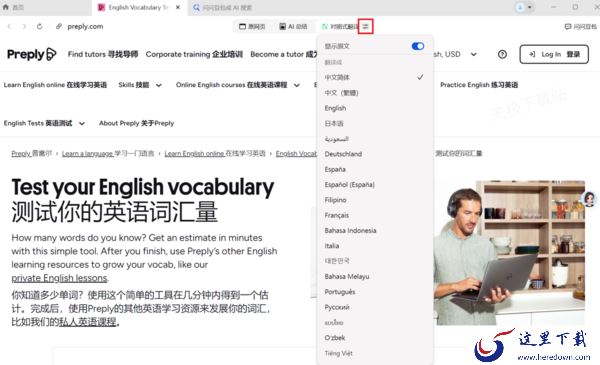Viewport: 600px width, 365px height.
Task: Switch to the AI search tab
Action: pos(222,7)
